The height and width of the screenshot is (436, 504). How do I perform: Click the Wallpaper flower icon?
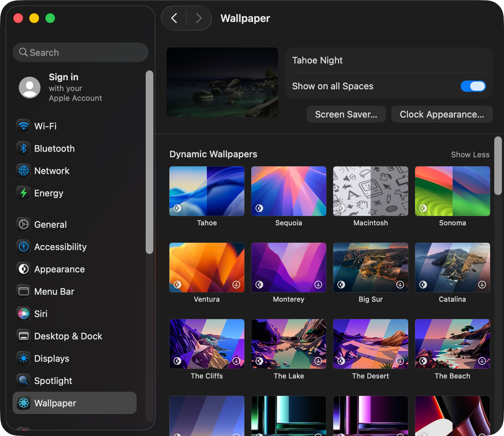click(24, 403)
